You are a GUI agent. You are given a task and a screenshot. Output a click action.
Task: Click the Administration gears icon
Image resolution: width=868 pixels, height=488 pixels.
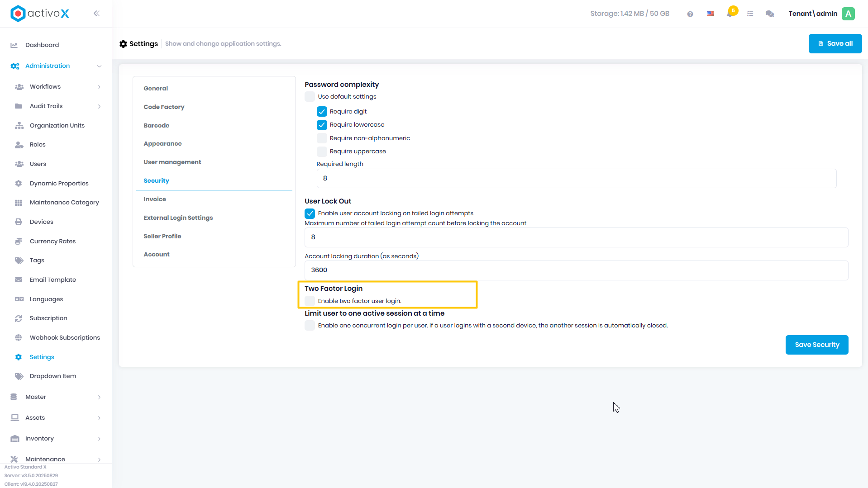pyautogui.click(x=15, y=66)
